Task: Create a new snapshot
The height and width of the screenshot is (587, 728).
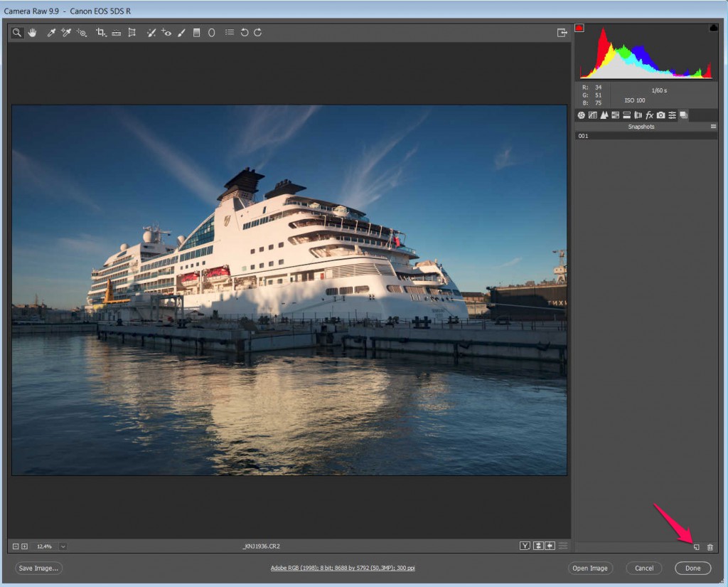Action: (697, 547)
